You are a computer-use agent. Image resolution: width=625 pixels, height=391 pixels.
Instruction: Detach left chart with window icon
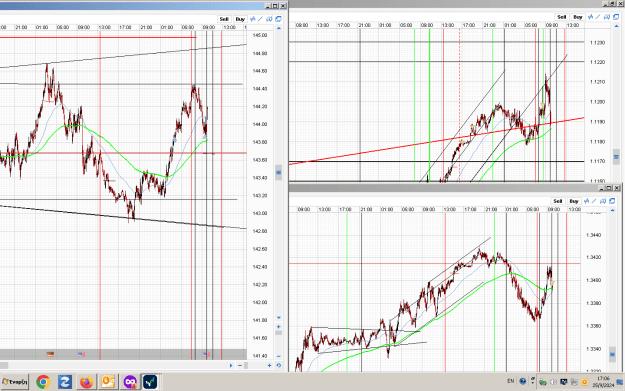click(x=278, y=19)
